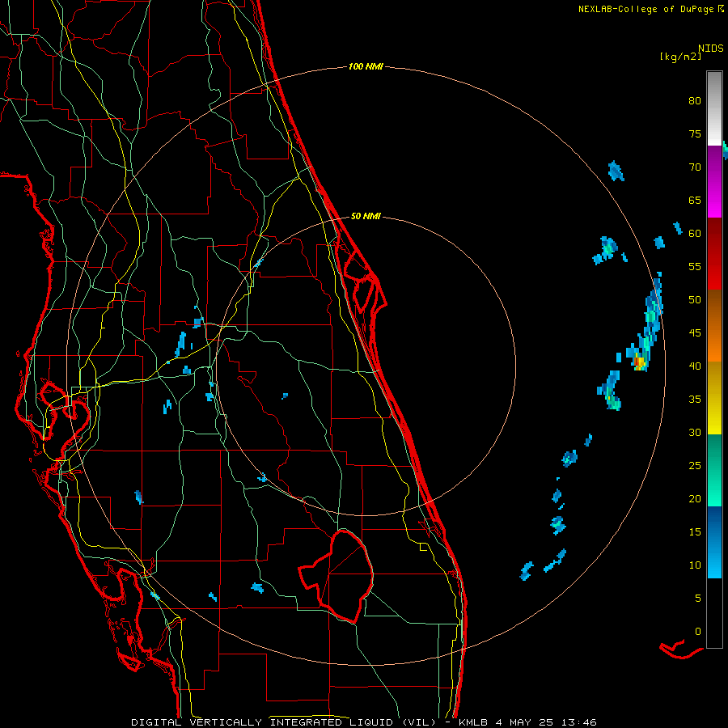Image resolution: width=728 pixels, height=728 pixels.
Task: Click the '25' value on the color scale
Action: tap(695, 466)
